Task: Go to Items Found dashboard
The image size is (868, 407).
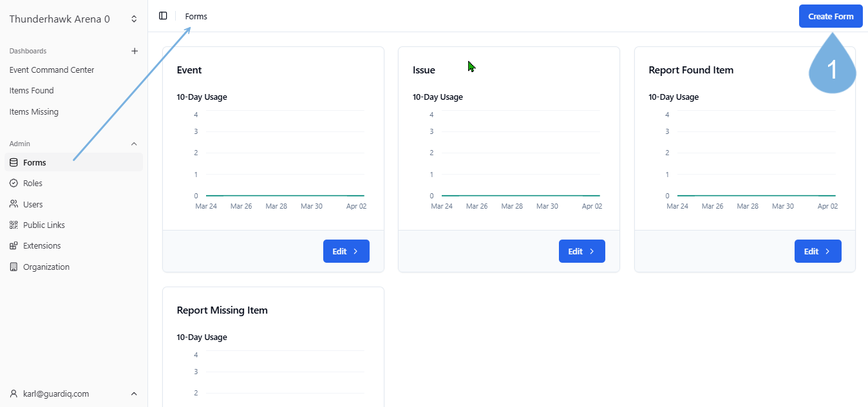Action: pyautogui.click(x=32, y=91)
